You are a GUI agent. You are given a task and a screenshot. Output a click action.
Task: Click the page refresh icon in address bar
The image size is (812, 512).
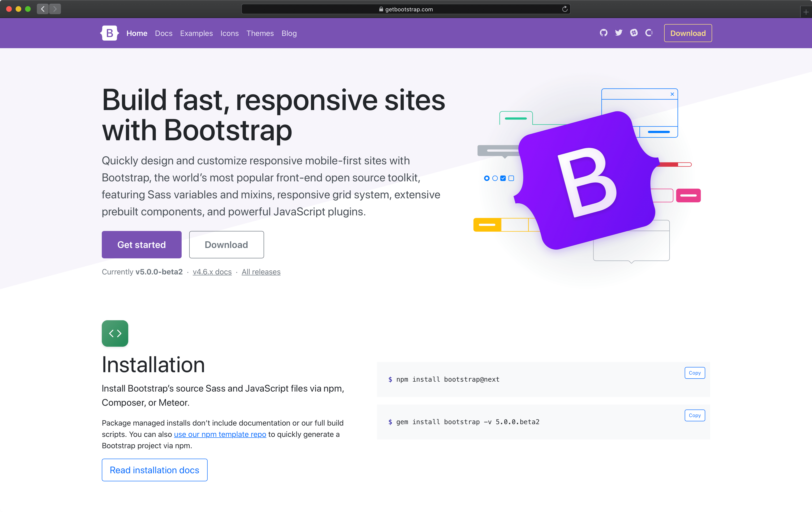564,9
